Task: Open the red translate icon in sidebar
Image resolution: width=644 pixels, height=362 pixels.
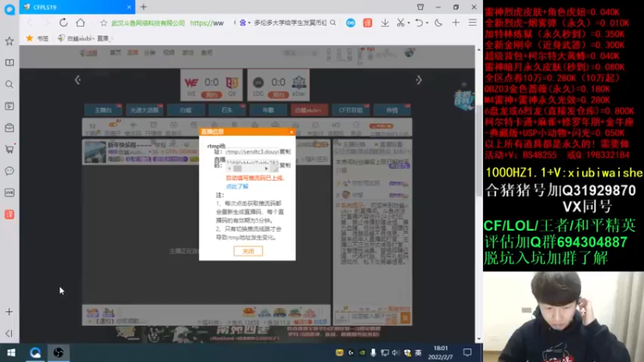Action: point(9,214)
